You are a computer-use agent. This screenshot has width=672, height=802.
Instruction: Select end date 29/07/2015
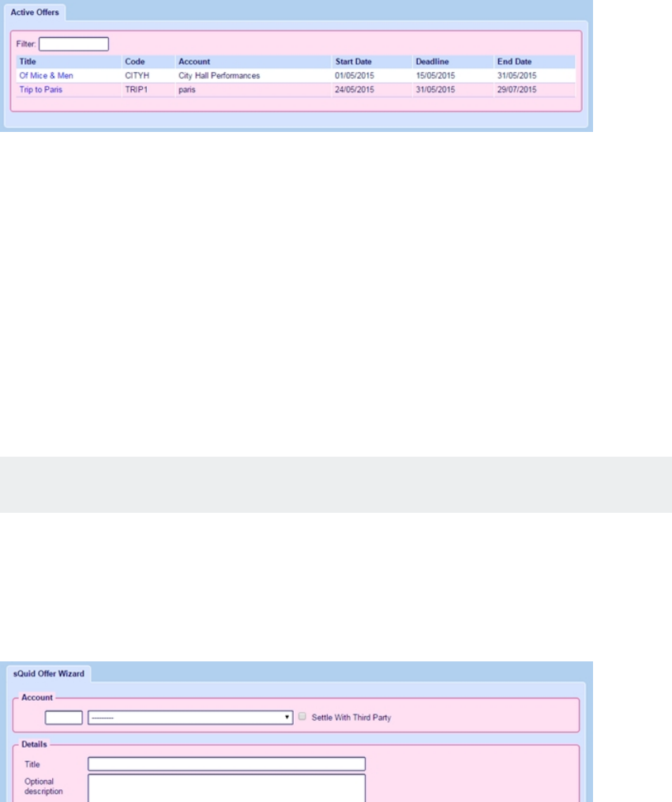pyautogui.click(x=517, y=89)
